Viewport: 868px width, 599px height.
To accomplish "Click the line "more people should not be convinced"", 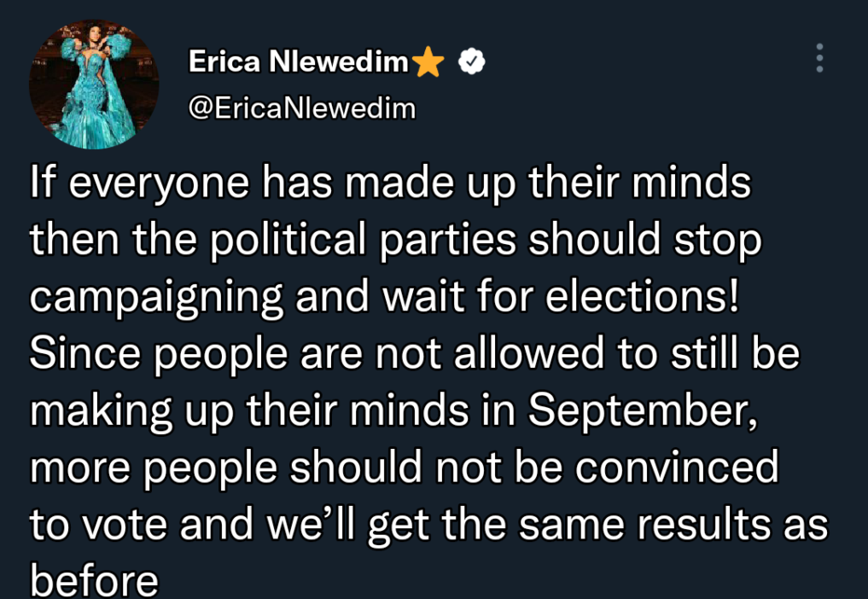I will coord(404,468).
